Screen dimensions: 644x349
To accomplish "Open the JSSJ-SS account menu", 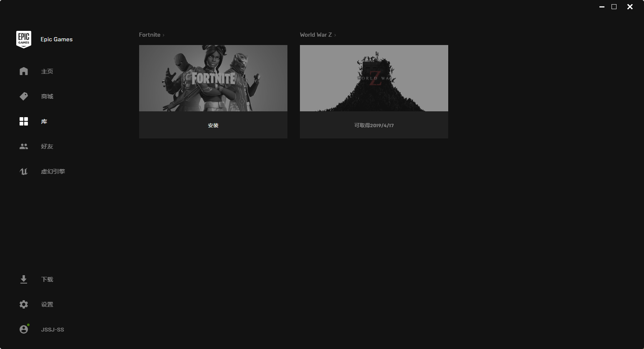I will point(52,329).
